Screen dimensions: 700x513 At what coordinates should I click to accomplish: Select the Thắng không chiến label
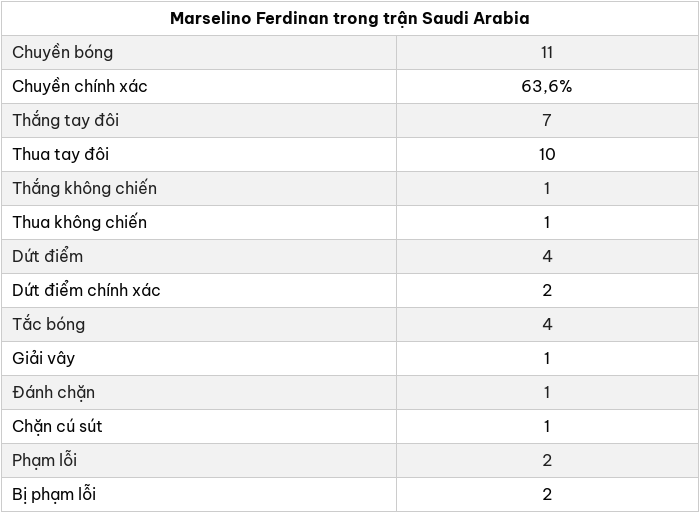[84, 188]
